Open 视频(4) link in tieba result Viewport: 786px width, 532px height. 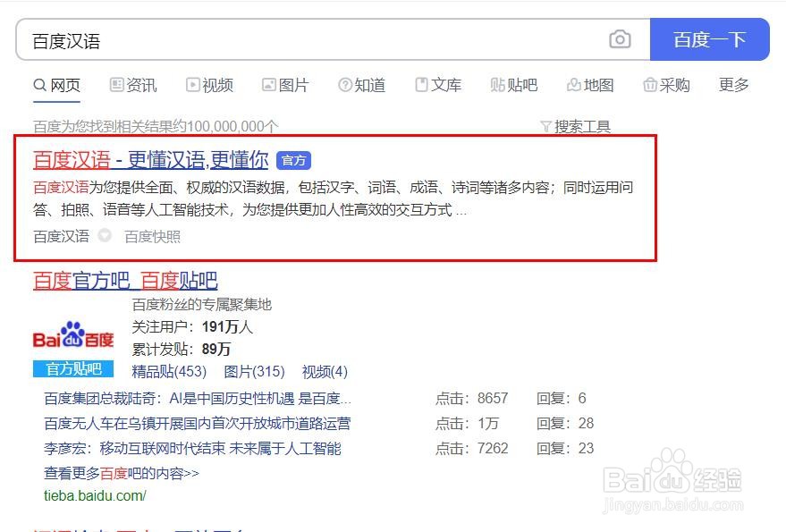(x=325, y=372)
